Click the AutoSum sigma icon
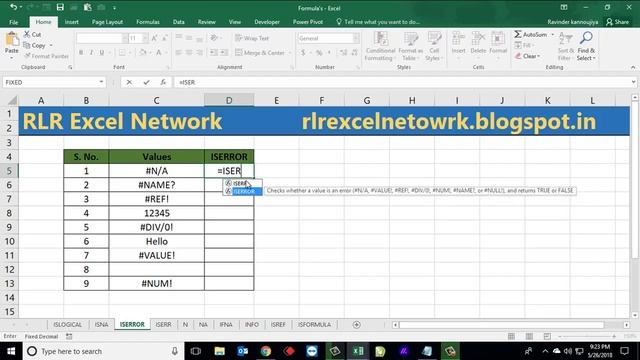 pos(518,34)
